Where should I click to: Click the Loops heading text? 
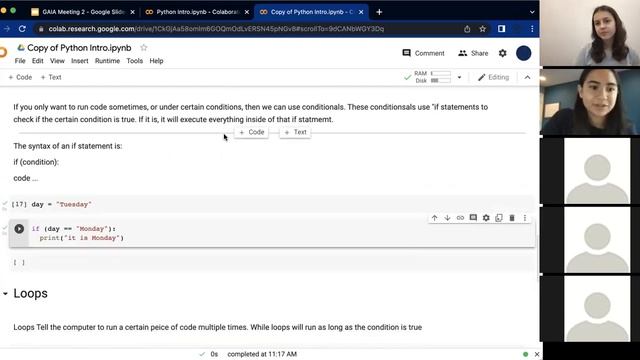(x=31, y=293)
